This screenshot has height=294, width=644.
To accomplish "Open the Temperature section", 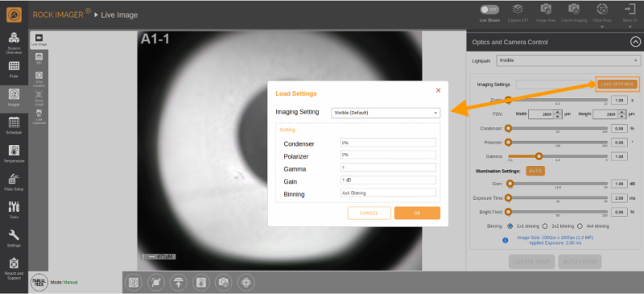I will coord(14,154).
